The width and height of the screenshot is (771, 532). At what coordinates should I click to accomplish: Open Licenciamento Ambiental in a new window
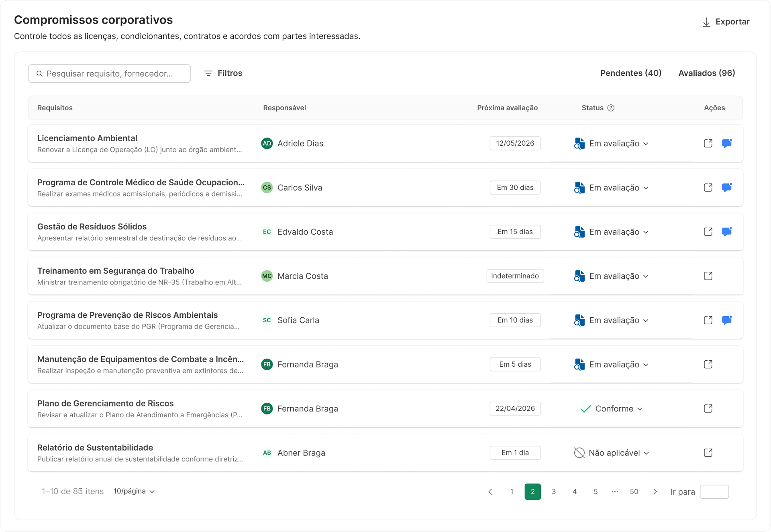[708, 143]
